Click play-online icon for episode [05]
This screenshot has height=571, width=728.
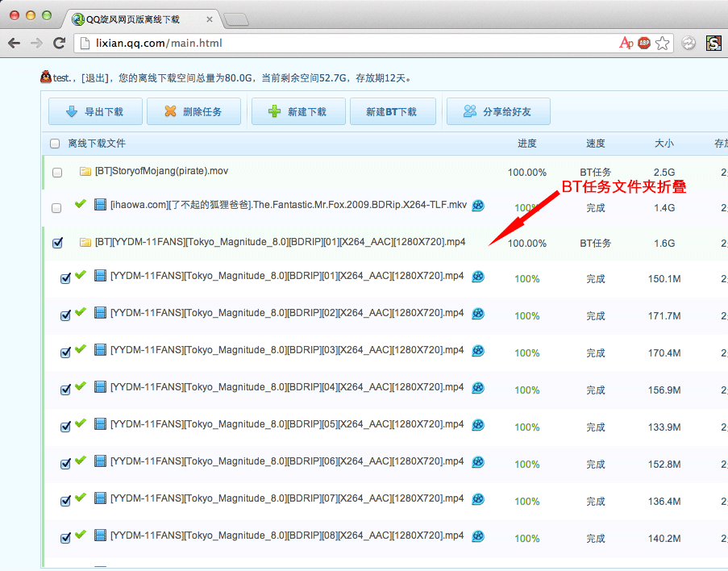coord(478,425)
